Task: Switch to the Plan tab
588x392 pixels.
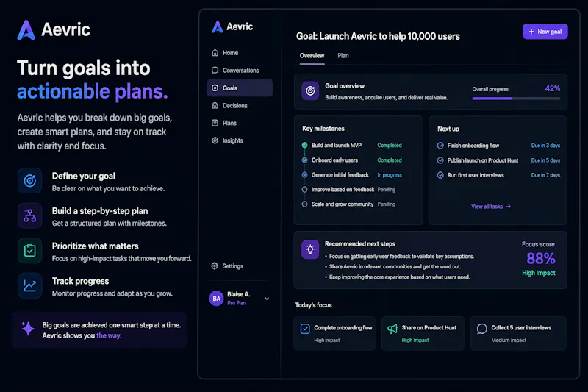Action: click(x=343, y=55)
